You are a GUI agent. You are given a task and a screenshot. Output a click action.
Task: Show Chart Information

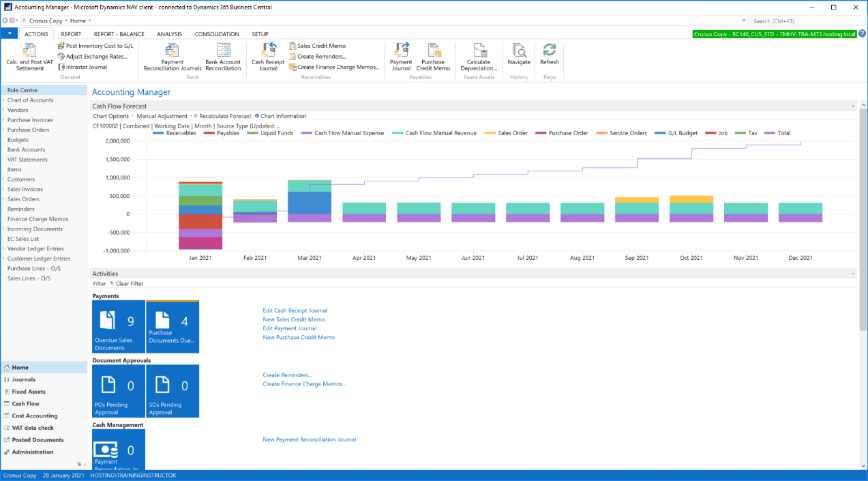click(280, 116)
